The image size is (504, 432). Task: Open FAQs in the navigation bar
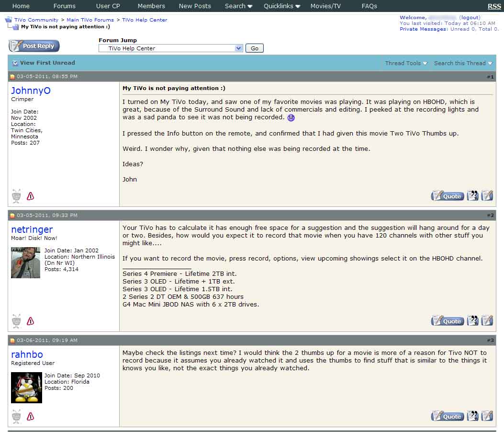(370, 6)
